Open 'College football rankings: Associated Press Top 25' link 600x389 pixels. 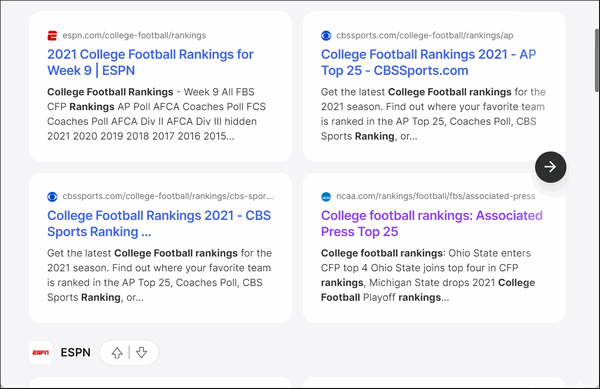[432, 223]
